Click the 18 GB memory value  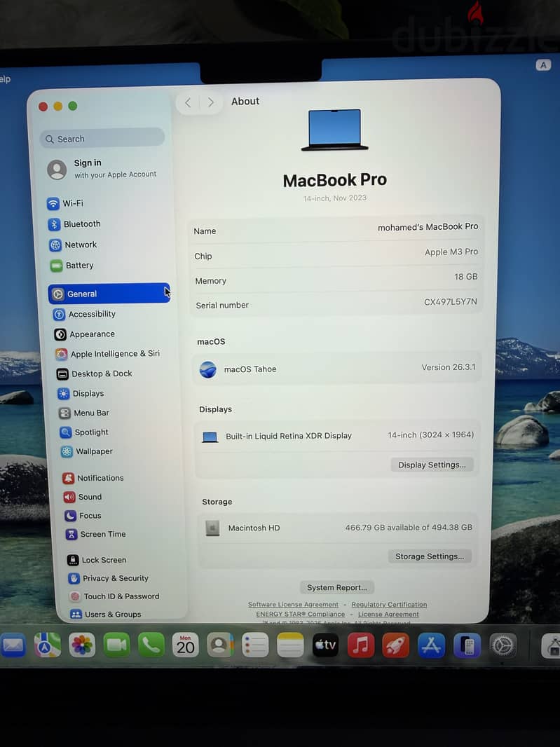coord(465,277)
